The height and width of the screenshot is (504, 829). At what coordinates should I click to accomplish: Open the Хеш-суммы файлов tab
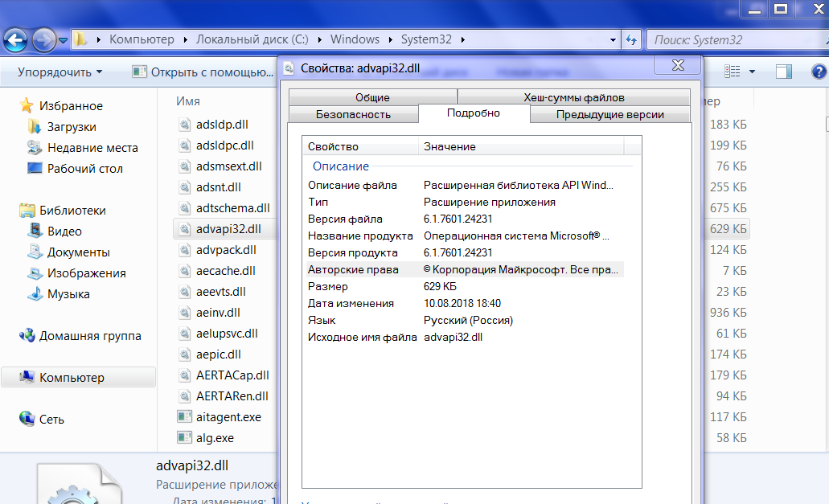point(573,97)
